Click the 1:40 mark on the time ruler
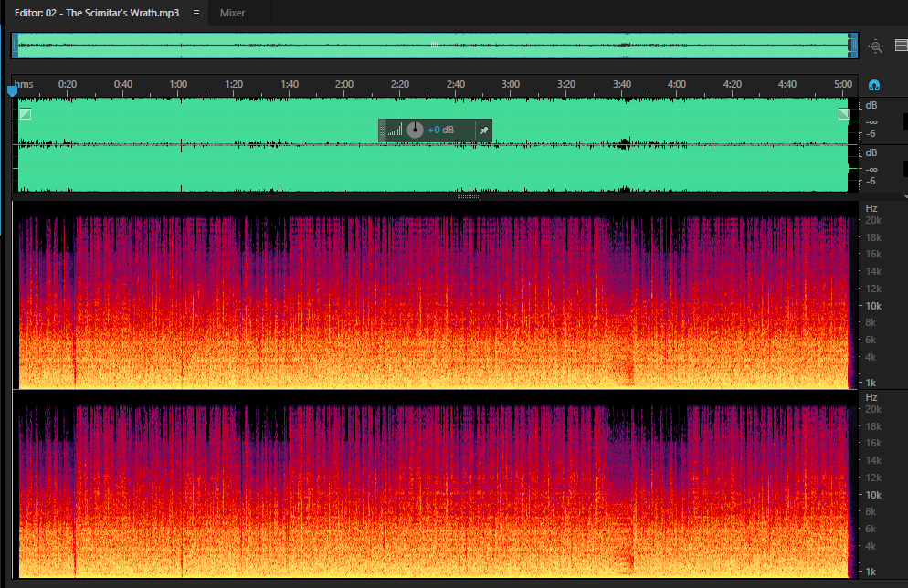The image size is (908, 588). tap(290, 85)
